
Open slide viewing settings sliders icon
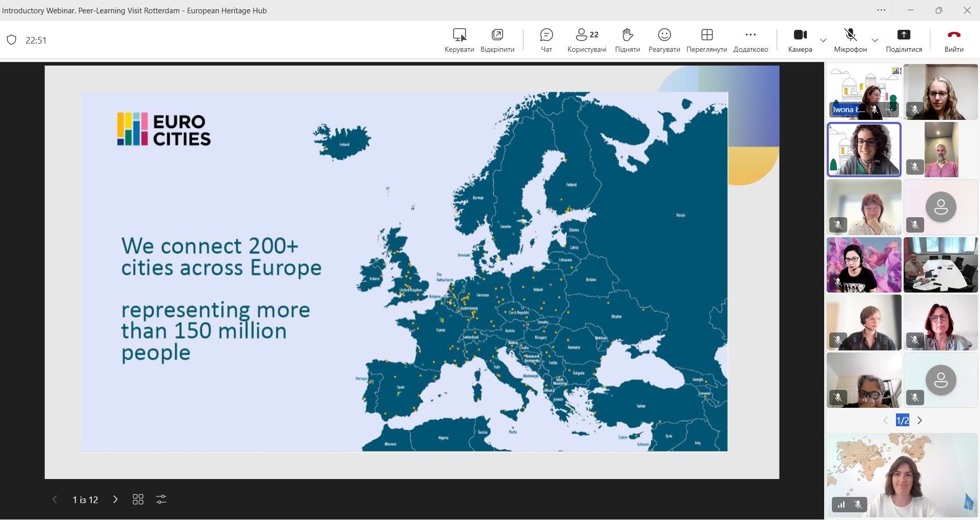pyautogui.click(x=161, y=500)
